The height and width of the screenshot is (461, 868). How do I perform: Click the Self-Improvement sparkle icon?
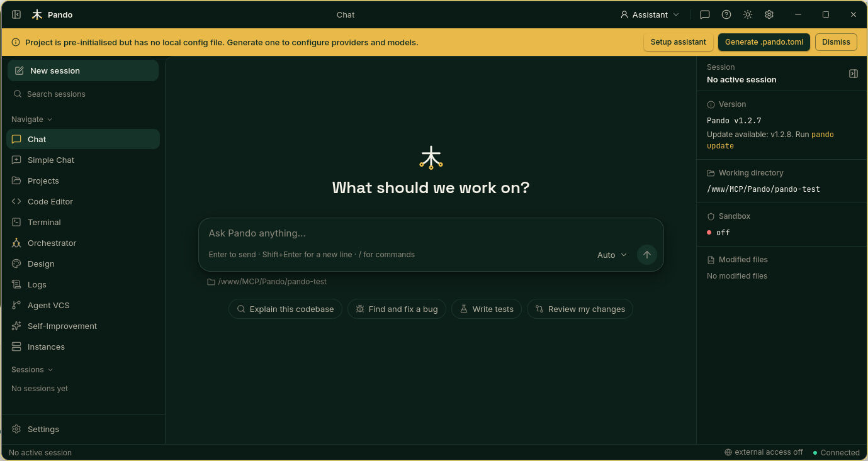(16, 326)
